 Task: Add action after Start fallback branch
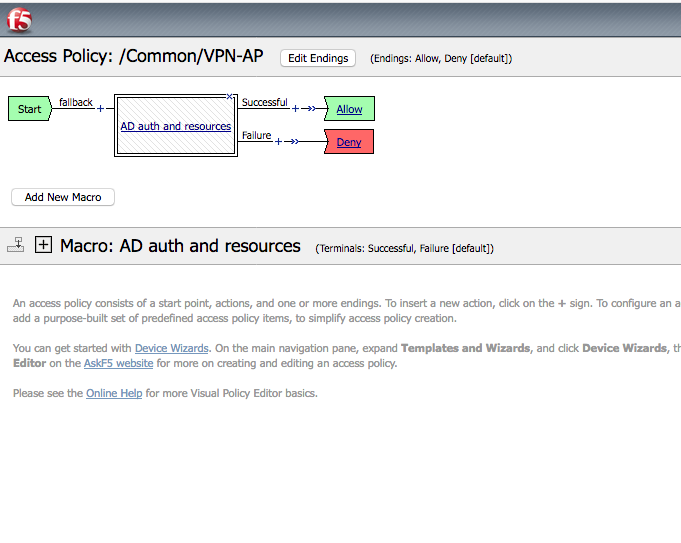click(100, 109)
